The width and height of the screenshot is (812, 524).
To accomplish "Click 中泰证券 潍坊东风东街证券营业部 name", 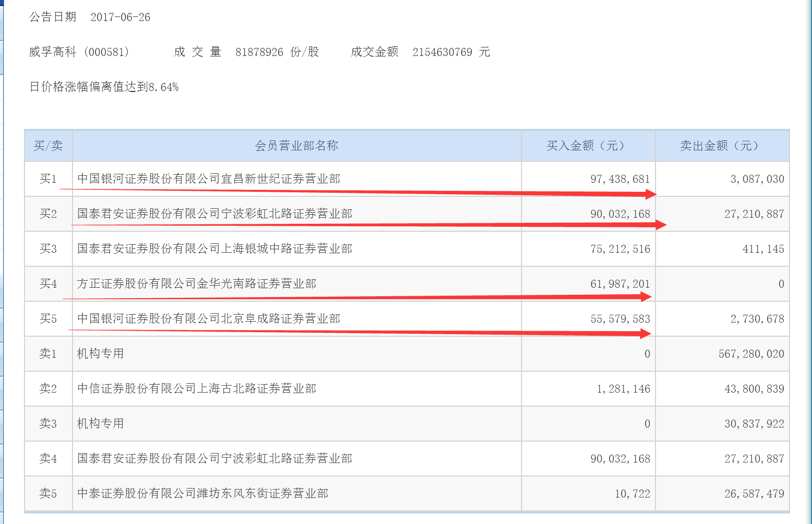I will tap(203, 494).
